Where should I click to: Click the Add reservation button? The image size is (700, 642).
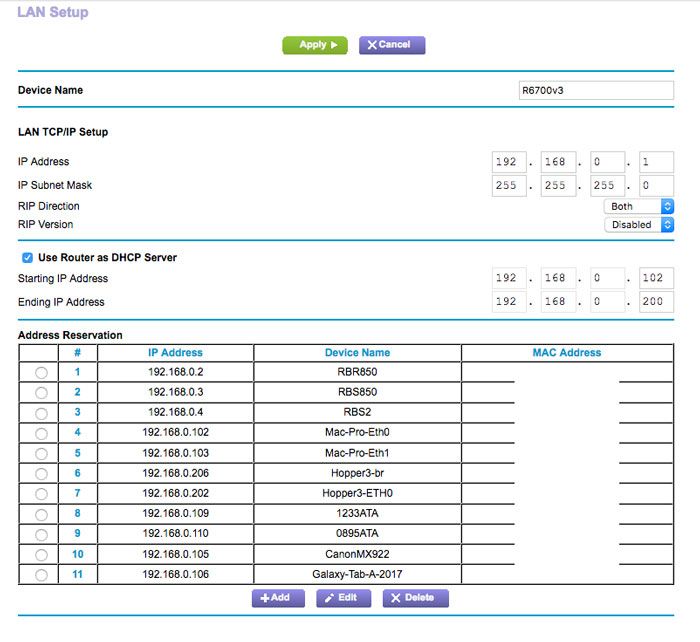pos(277,598)
